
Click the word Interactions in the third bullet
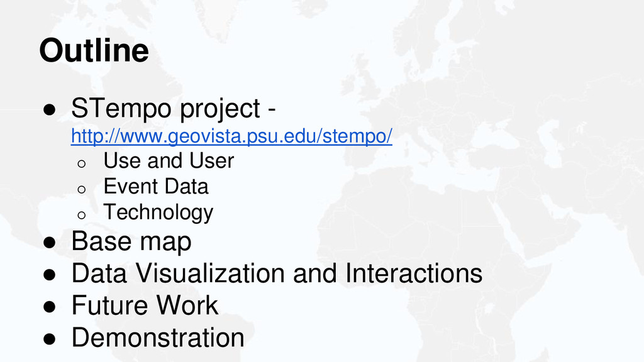(x=414, y=273)
